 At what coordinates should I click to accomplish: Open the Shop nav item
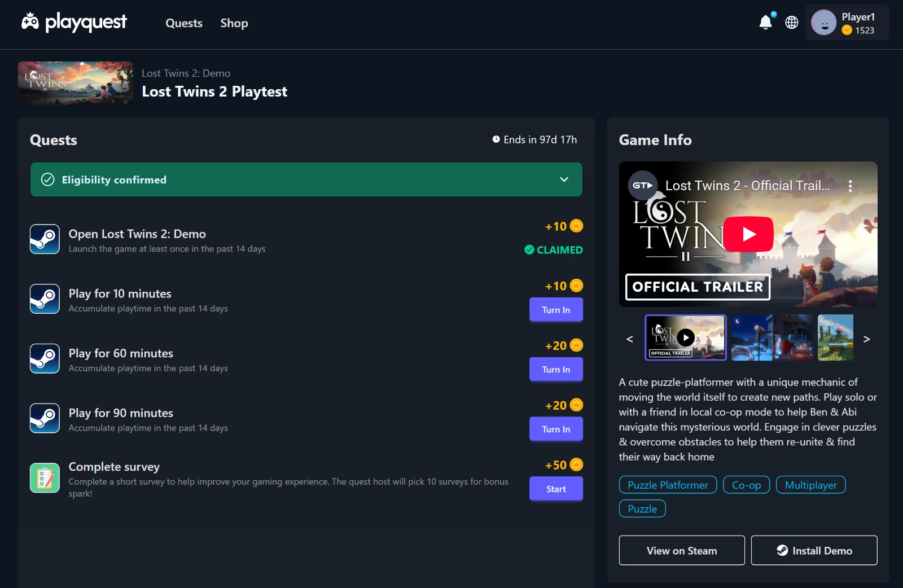tap(234, 23)
